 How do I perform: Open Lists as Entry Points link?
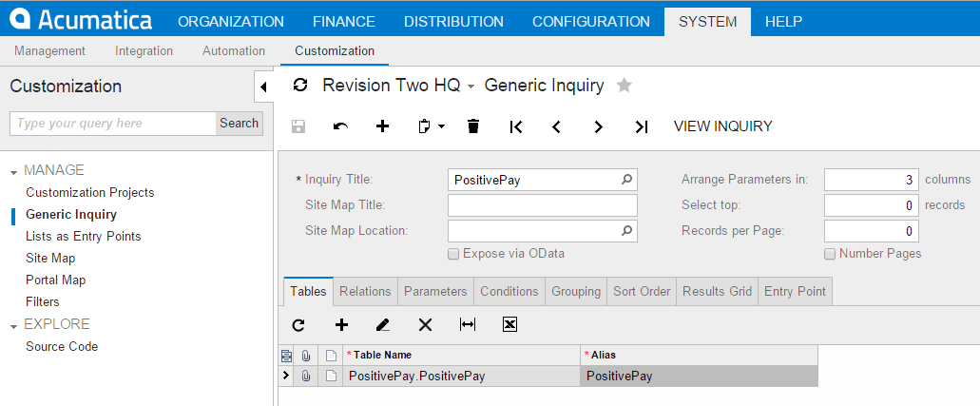tap(83, 236)
